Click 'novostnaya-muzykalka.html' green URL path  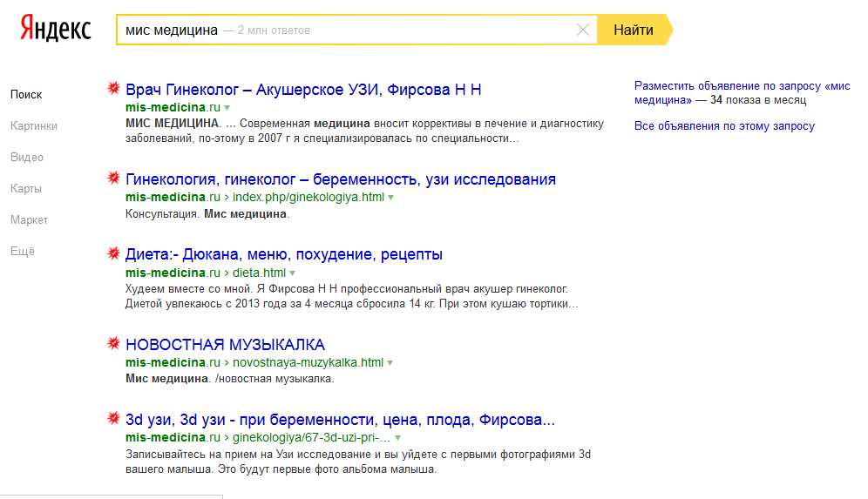click(x=308, y=362)
